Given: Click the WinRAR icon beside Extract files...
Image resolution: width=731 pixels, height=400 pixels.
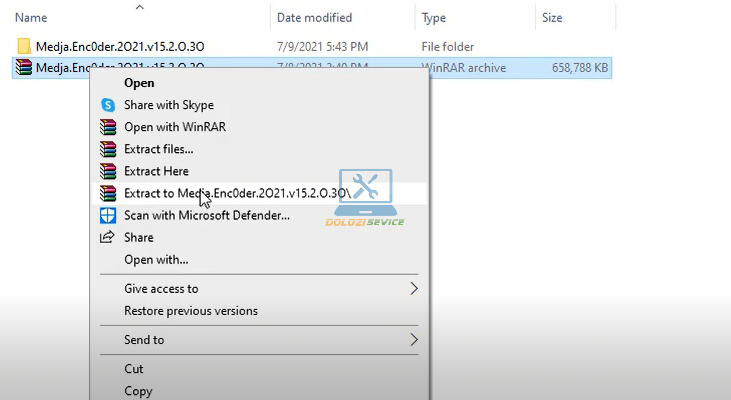Looking at the screenshot, I should [x=108, y=149].
